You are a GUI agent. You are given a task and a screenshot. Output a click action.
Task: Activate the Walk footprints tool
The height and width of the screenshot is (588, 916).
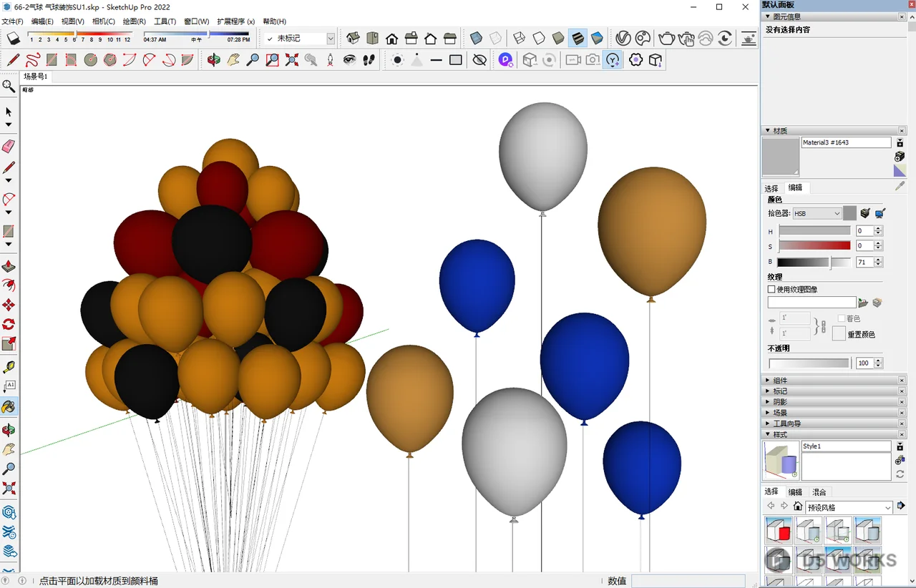(369, 60)
